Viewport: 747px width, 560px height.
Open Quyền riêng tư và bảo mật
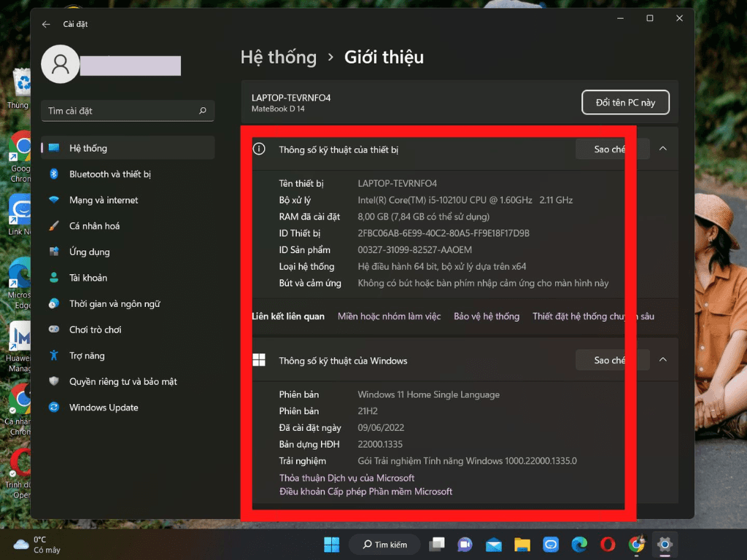coord(123,381)
